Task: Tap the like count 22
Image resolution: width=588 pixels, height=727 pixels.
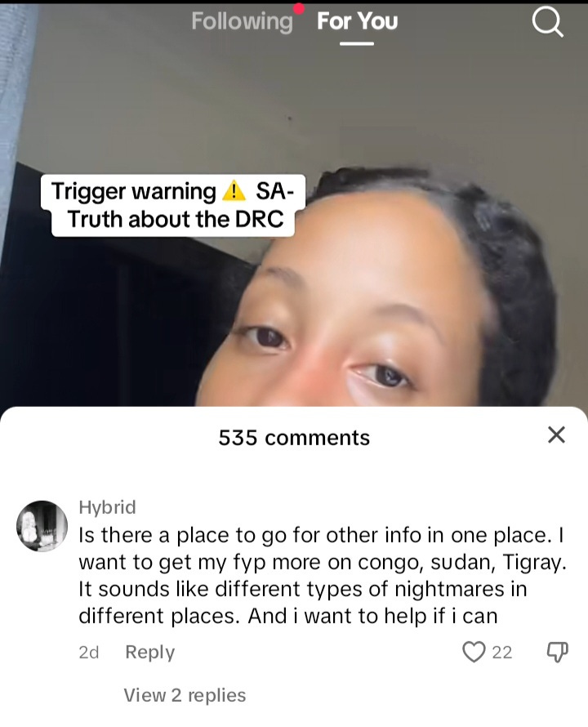Action: pos(501,653)
